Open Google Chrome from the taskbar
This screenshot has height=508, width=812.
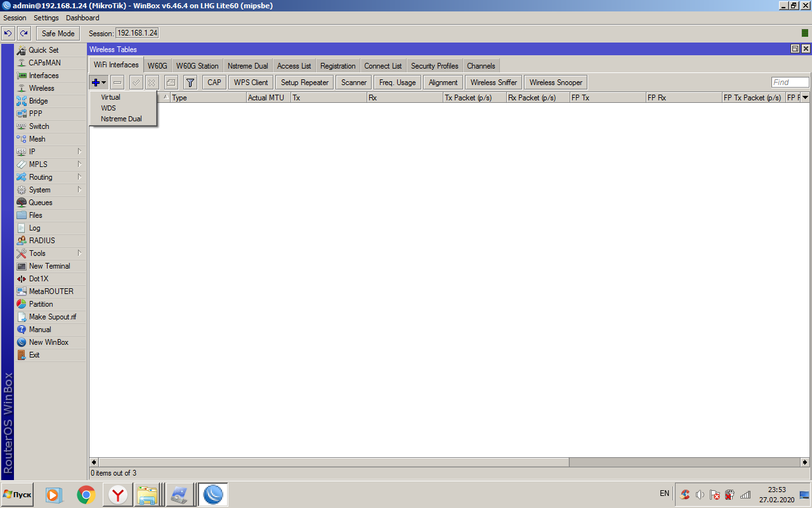[86, 495]
